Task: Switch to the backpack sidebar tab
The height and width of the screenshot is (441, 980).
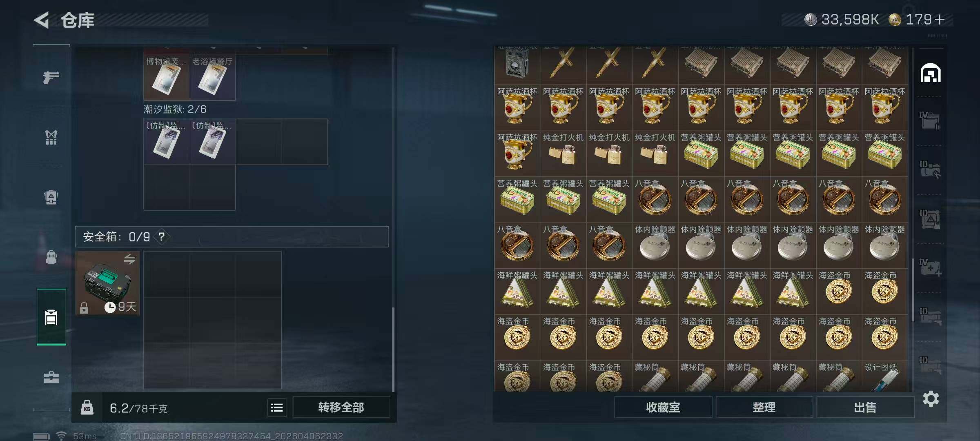Action: 51,257
